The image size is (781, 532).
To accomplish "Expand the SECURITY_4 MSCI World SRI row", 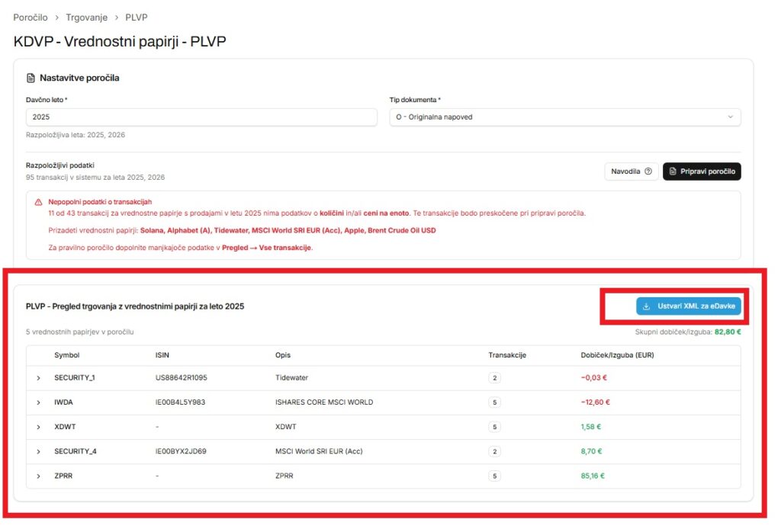I will [38, 451].
